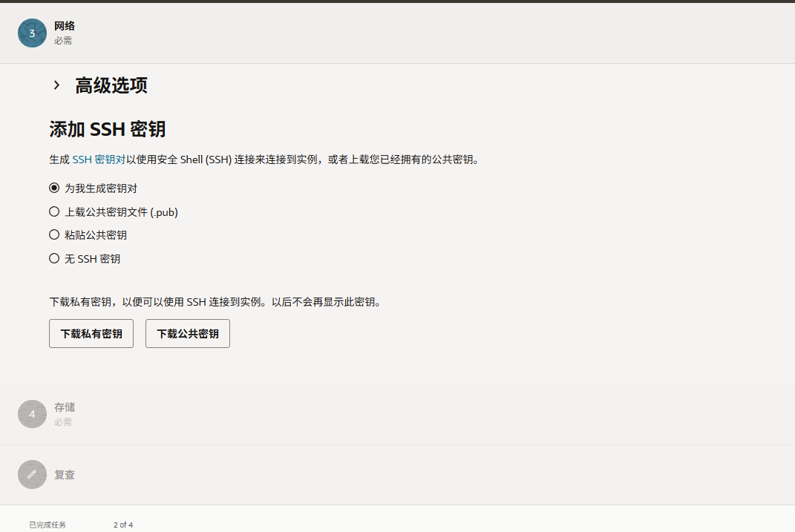Click the 下载私有密钥 button
The height and width of the screenshot is (532, 795).
tap(91, 334)
